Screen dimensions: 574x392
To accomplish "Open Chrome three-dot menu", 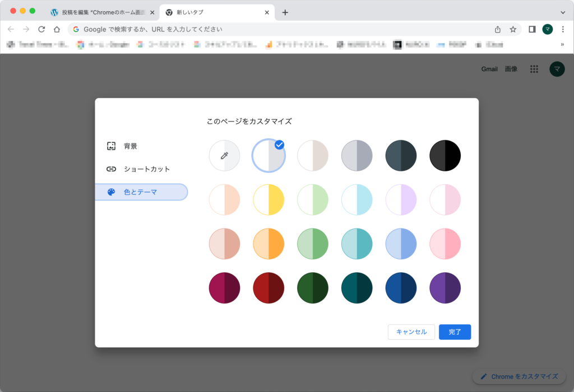I will (x=563, y=29).
